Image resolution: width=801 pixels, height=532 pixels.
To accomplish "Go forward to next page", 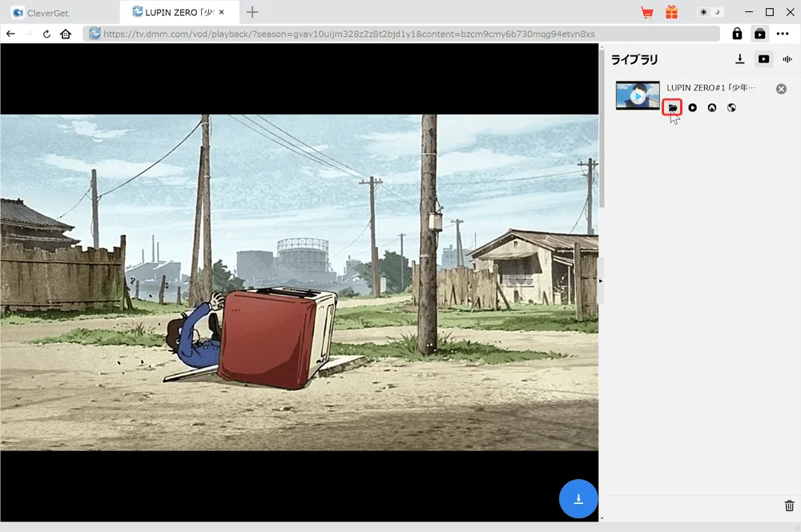I will pyautogui.click(x=29, y=34).
